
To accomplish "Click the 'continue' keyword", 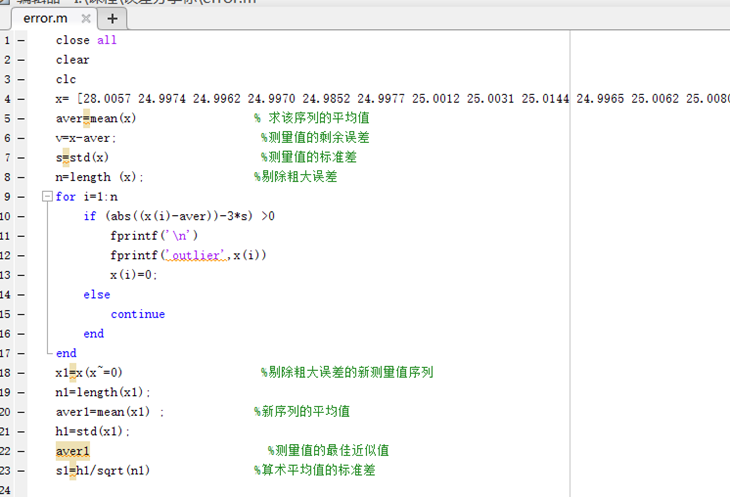I will click(138, 314).
